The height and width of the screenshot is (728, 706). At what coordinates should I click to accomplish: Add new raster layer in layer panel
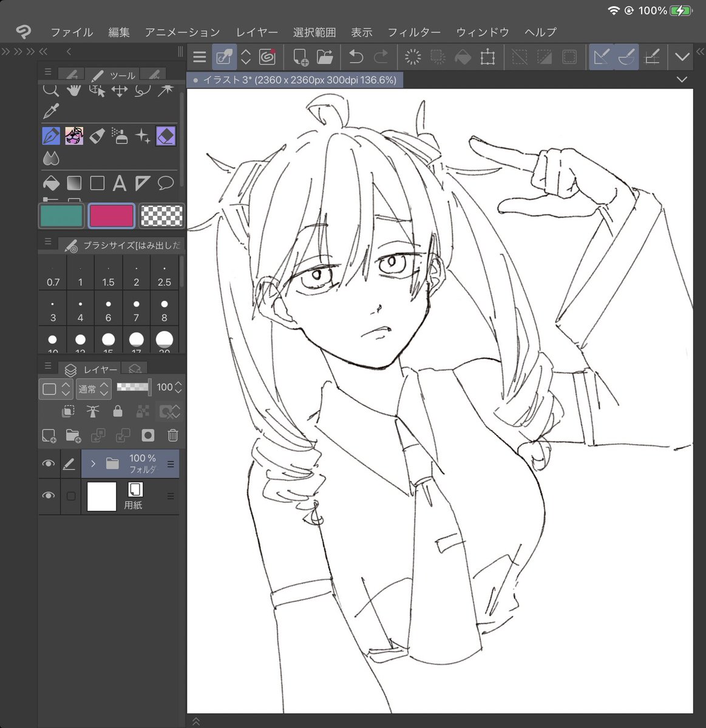tap(49, 436)
